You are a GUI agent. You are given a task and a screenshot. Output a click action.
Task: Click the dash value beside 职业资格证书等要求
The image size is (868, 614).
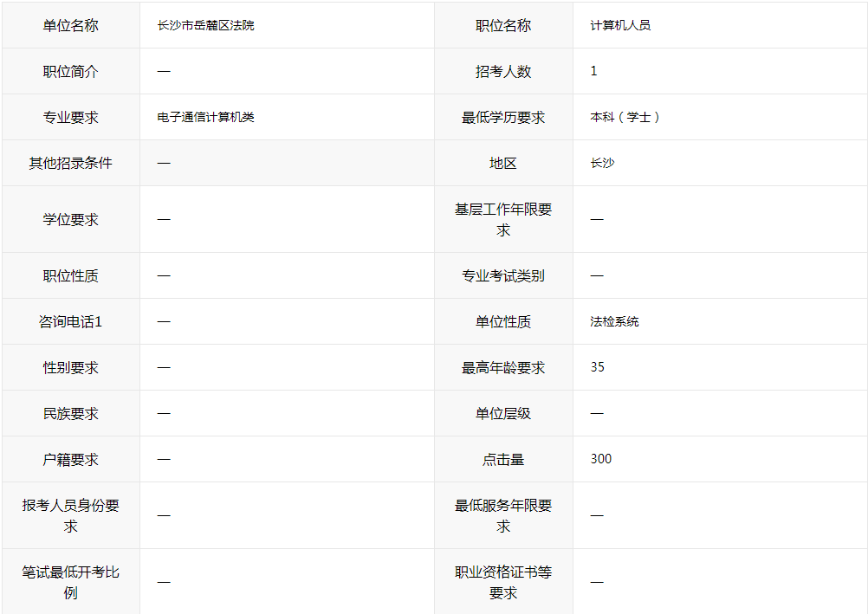597,583
